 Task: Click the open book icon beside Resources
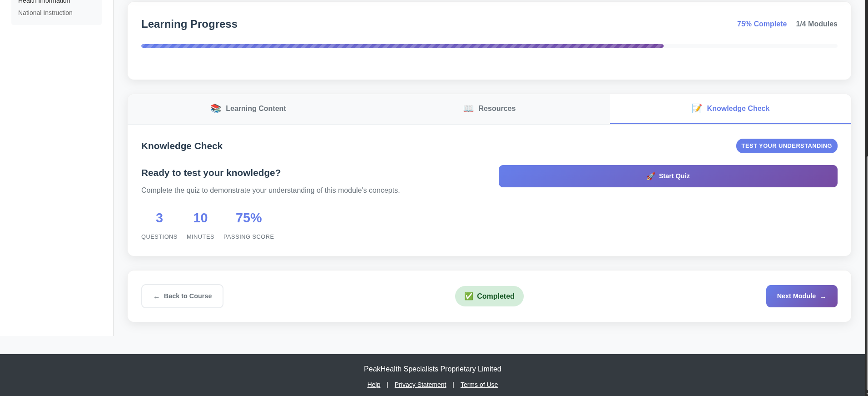[468, 109]
